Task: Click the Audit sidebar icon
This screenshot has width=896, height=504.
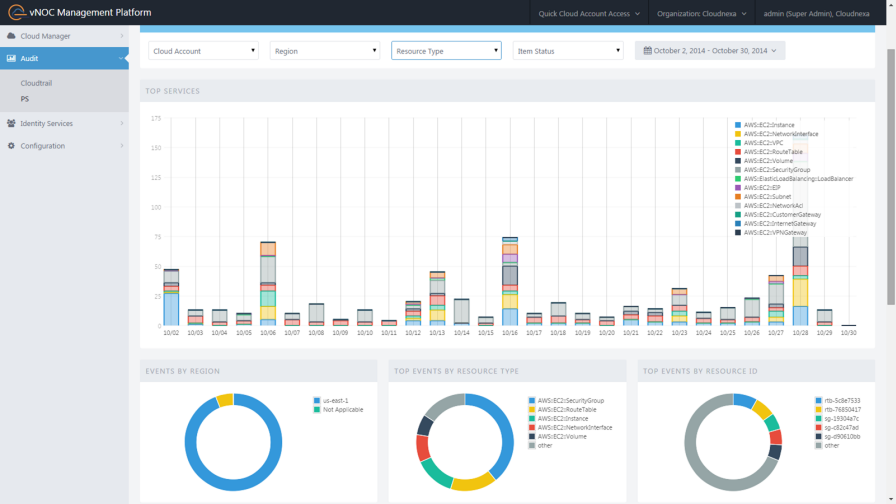Action: [11, 59]
